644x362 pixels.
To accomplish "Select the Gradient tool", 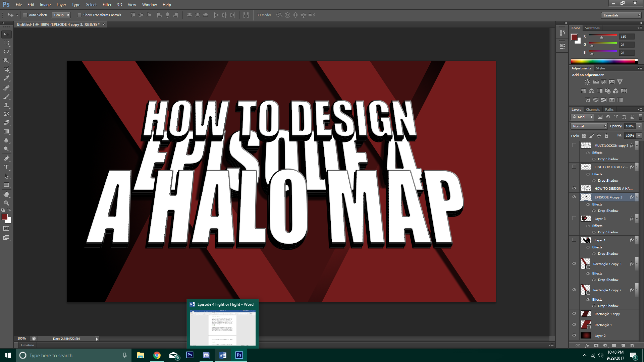I will coord(6,131).
